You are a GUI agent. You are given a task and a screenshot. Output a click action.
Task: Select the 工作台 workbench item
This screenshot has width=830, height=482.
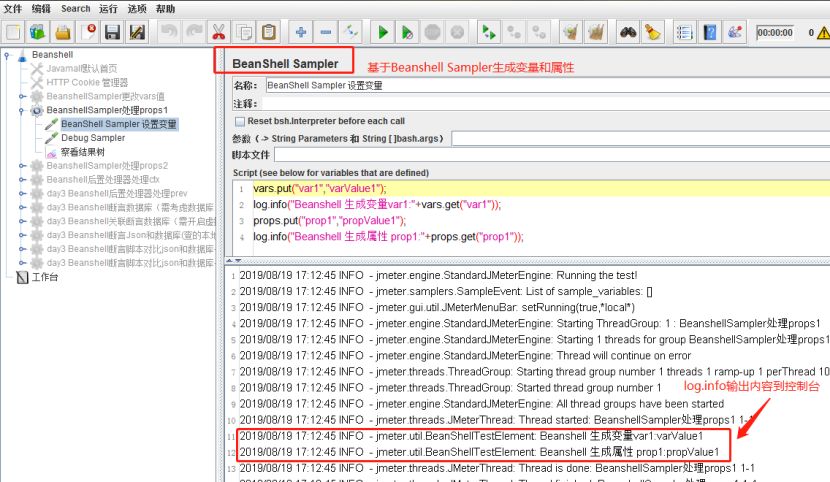click(x=45, y=277)
